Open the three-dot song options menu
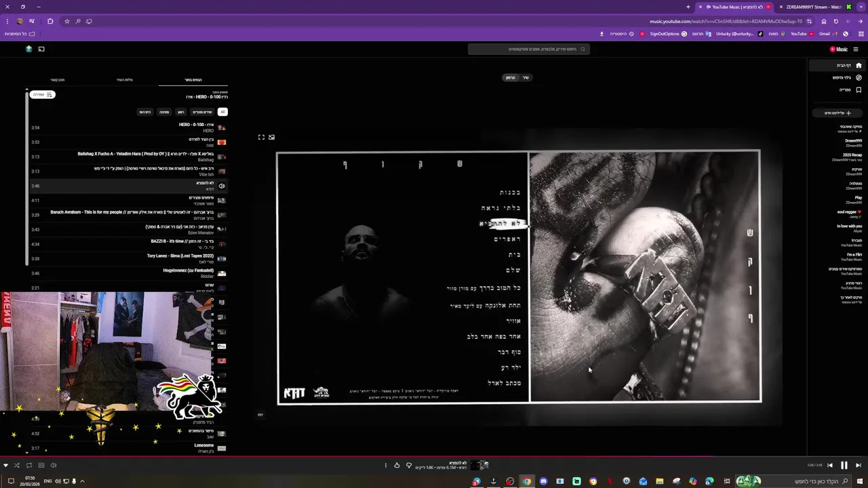868x488 pixels. [x=386, y=465]
